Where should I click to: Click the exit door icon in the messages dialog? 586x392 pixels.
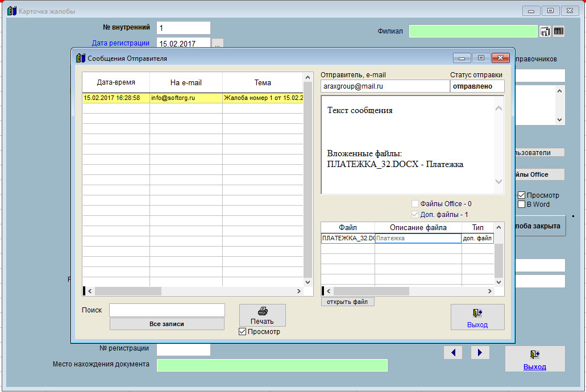(x=477, y=313)
